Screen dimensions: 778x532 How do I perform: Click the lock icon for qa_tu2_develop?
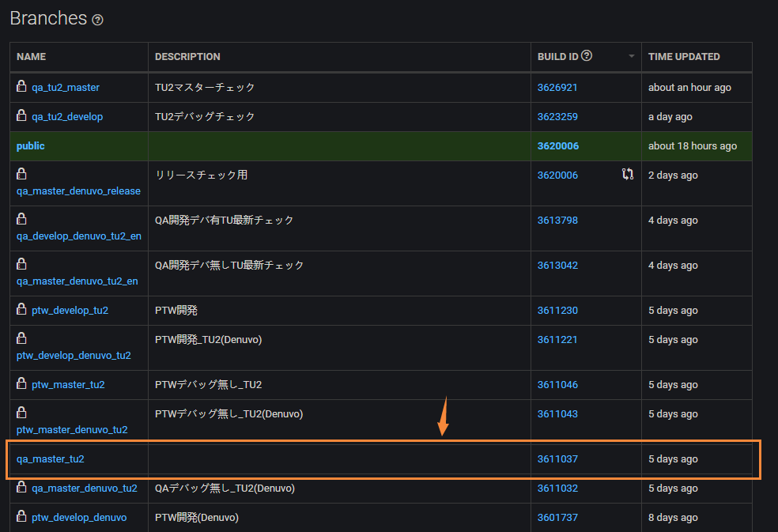21,115
